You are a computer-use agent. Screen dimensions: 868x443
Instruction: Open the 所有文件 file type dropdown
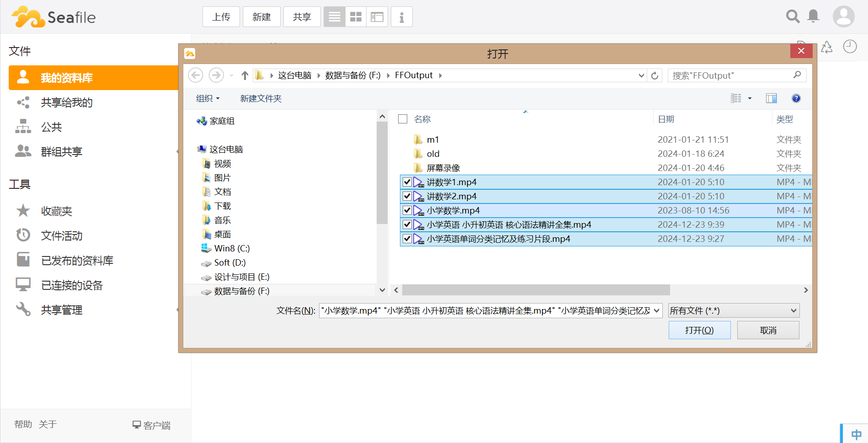(733, 311)
